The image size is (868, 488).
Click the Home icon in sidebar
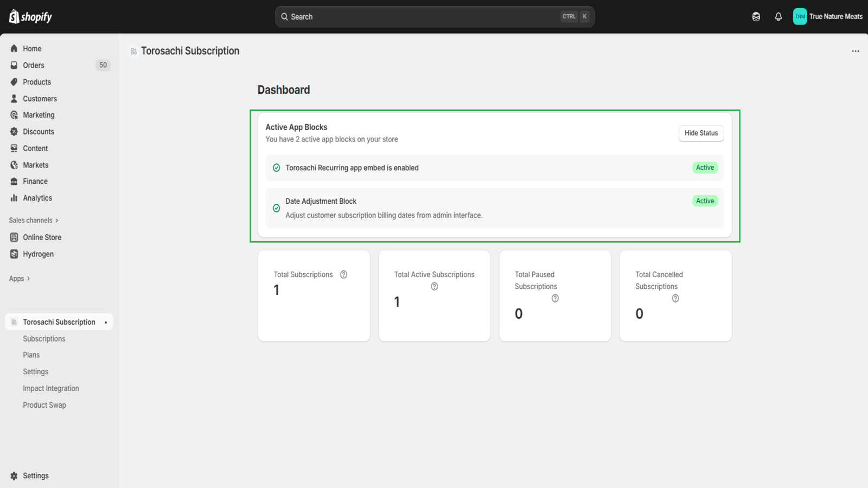click(14, 48)
